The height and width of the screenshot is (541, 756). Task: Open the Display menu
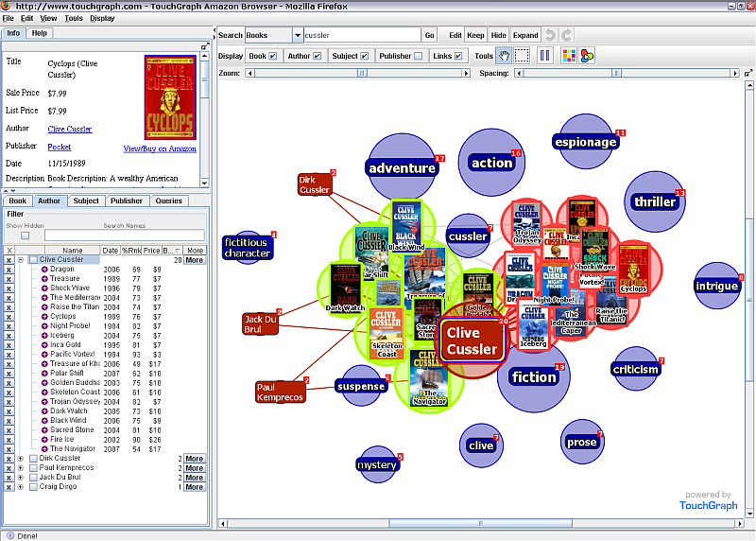pyautogui.click(x=102, y=18)
